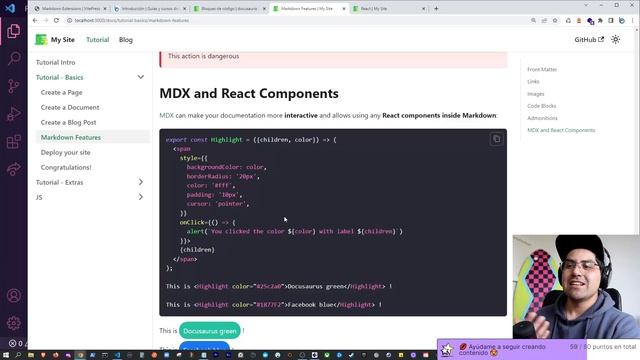Open Tutorial Intro in sidebar
Screen dimensions: 640x360
(56, 62)
